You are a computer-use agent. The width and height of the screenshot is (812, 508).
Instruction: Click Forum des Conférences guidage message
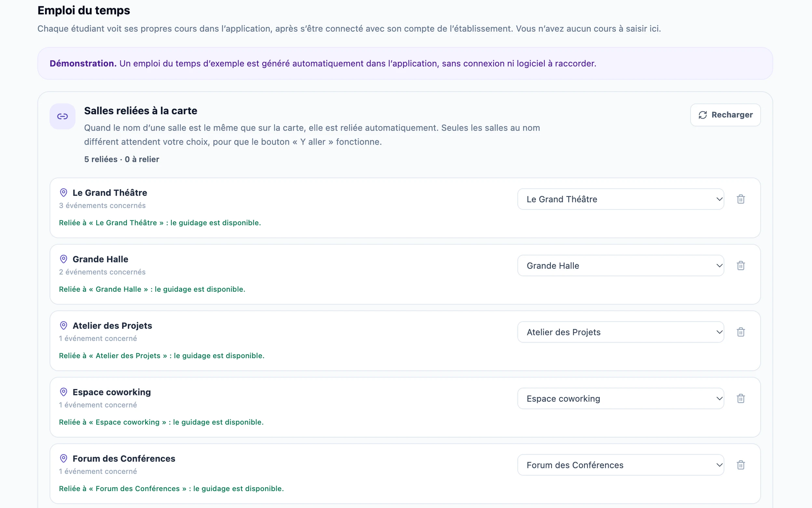pyautogui.click(x=171, y=489)
